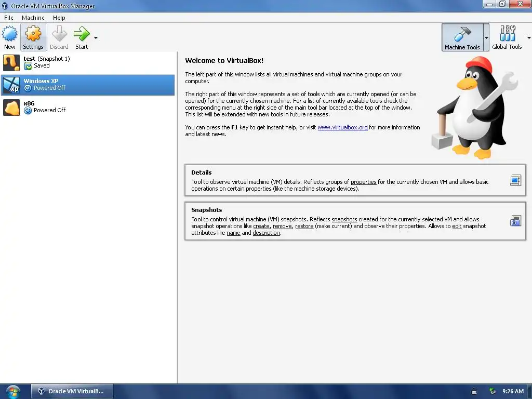Open www.virtualbox.org link
532x399 pixels.
342,127
